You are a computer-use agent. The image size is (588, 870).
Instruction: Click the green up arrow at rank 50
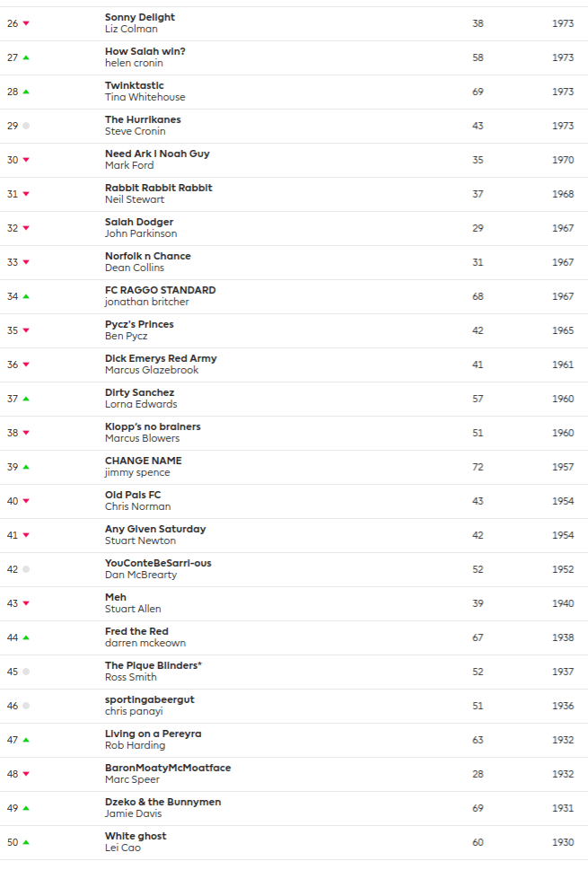26,842
